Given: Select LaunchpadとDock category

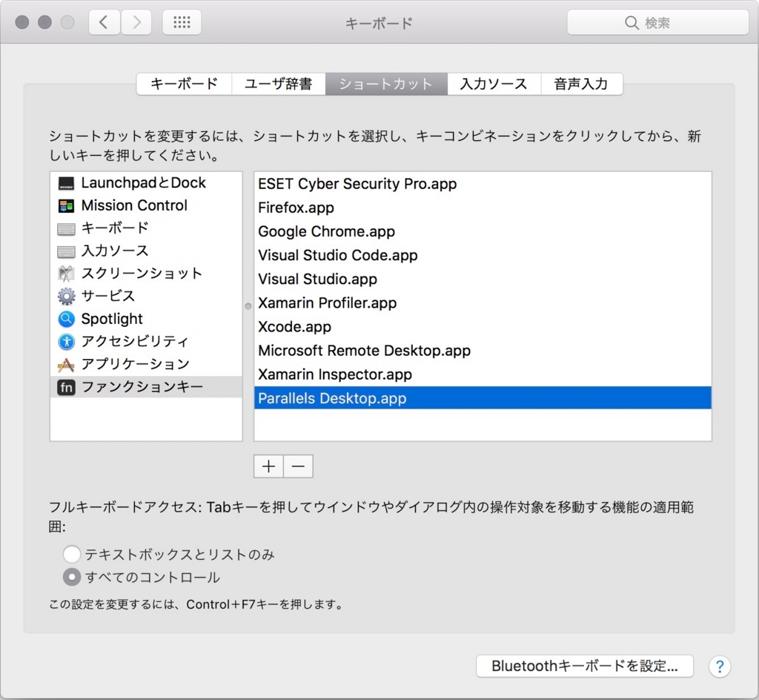Looking at the screenshot, I should pyautogui.click(x=146, y=183).
